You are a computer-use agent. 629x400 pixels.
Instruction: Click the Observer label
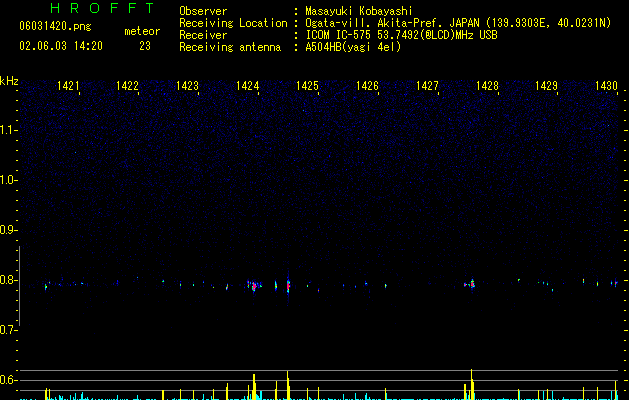pyautogui.click(x=203, y=11)
